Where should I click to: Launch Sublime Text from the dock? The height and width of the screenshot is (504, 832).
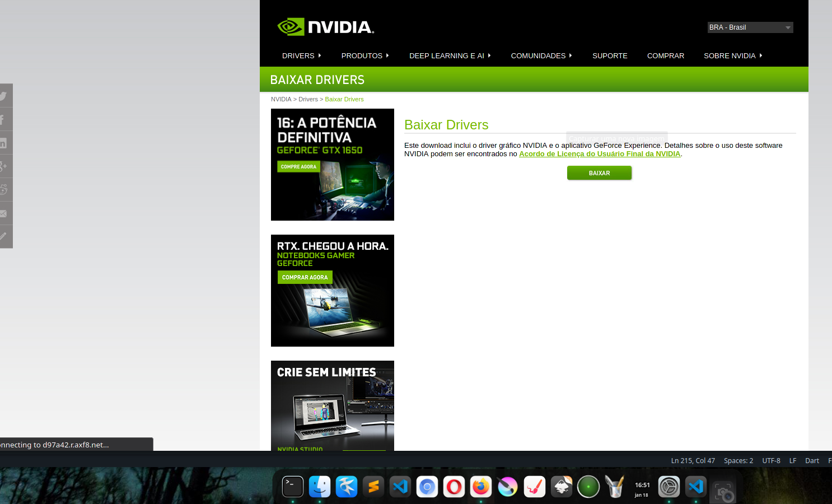coord(373,487)
